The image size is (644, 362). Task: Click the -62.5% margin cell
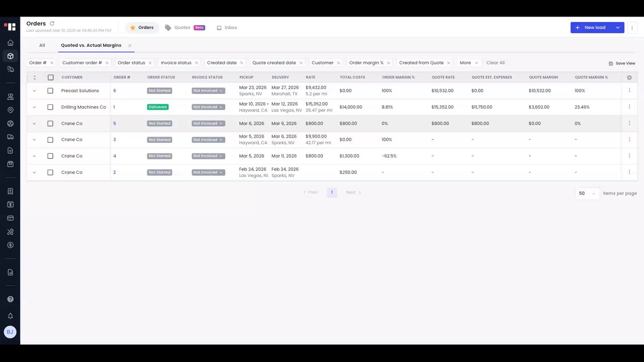pos(389,156)
